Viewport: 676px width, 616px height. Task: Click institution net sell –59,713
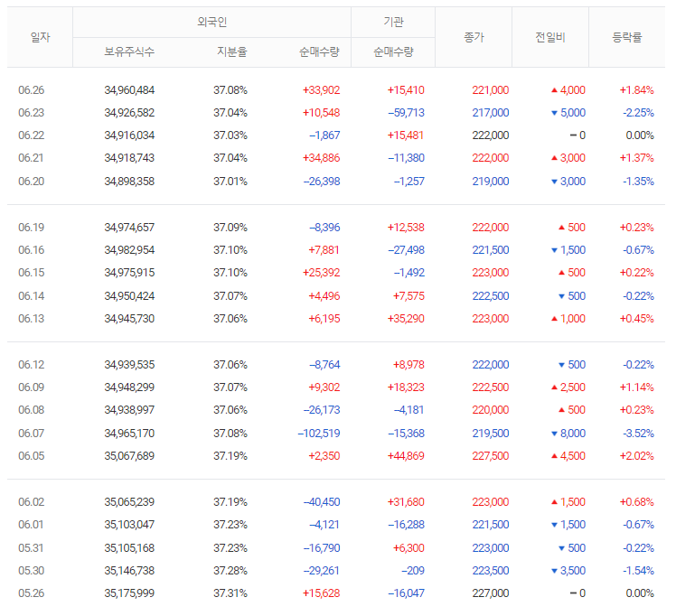(406, 113)
